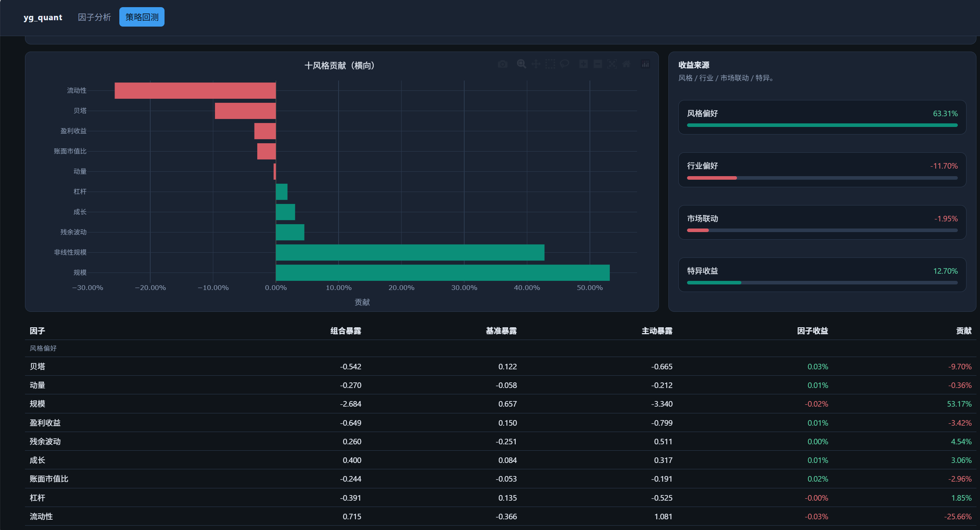This screenshot has height=530, width=980.
Task: Click the 因子收益 column header
Action: click(x=812, y=331)
